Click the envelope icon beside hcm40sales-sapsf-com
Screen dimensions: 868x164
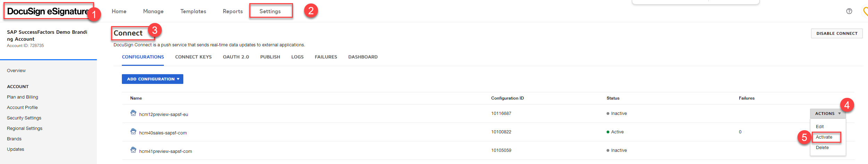(x=133, y=131)
